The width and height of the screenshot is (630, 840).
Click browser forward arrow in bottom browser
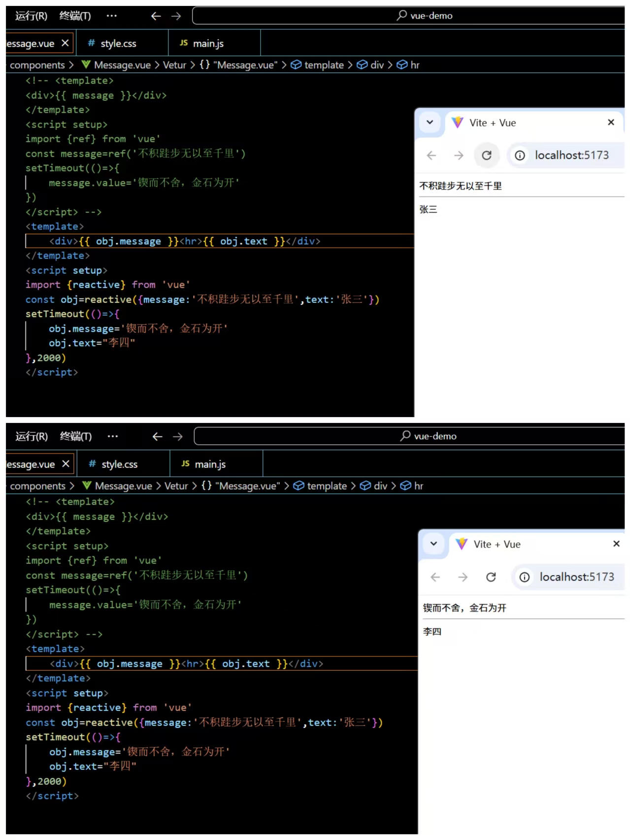(463, 578)
